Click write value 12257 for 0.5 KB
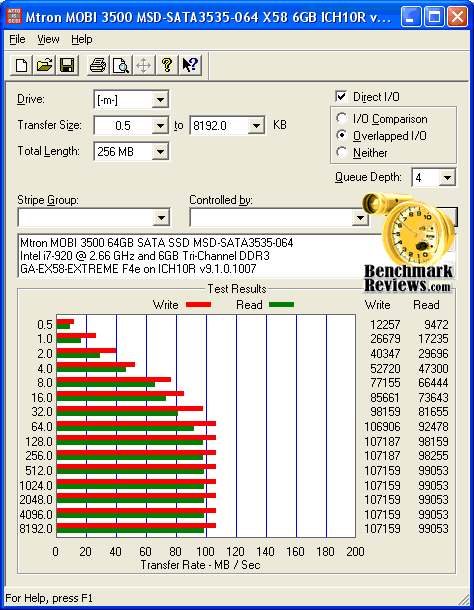The image size is (474, 610). click(385, 324)
